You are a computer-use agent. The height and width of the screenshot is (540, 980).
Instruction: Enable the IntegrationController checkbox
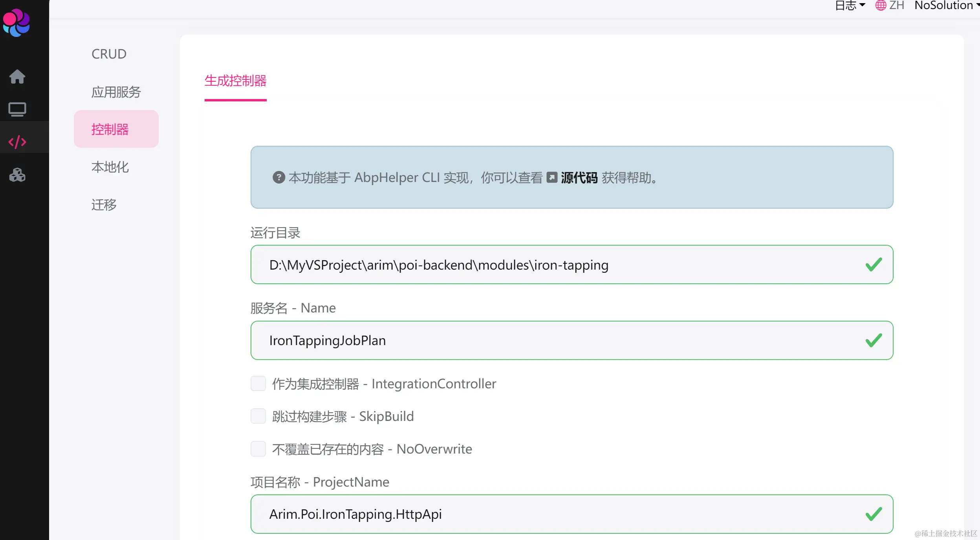click(x=258, y=384)
